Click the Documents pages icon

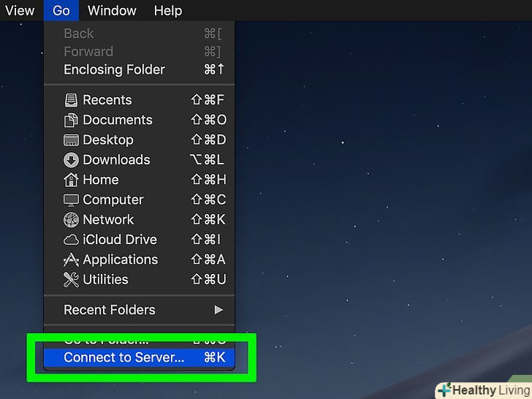tap(71, 120)
